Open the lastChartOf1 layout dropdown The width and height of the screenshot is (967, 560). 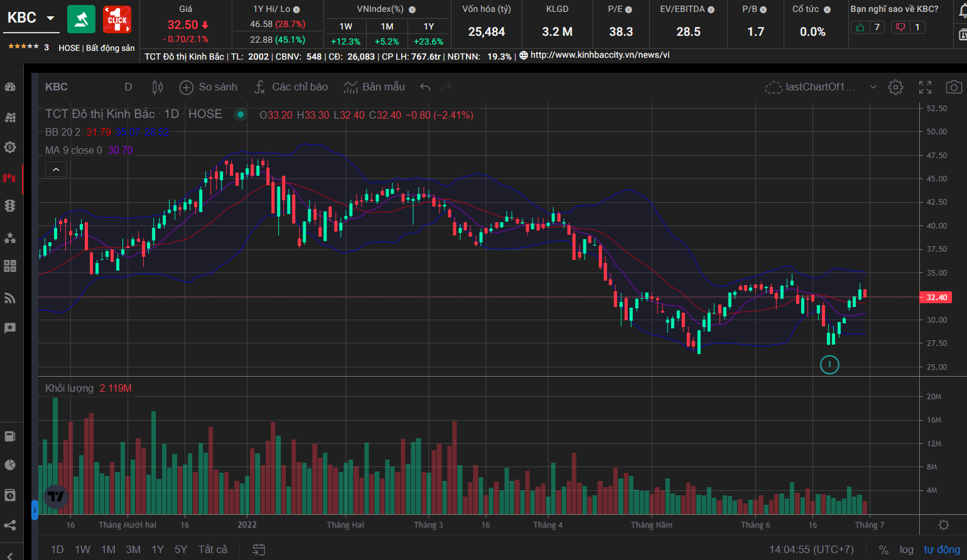[x=873, y=87]
